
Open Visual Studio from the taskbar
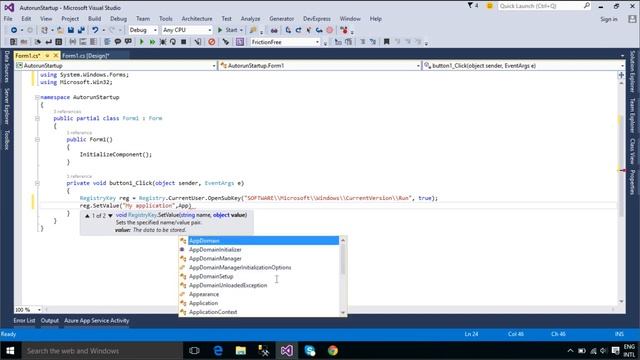(x=287, y=351)
